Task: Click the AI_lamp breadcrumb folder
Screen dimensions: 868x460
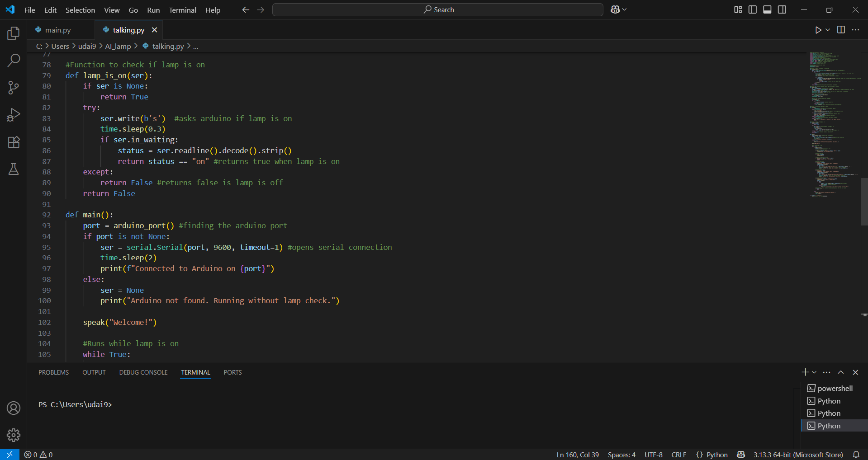Action: click(x=118, y=46)
